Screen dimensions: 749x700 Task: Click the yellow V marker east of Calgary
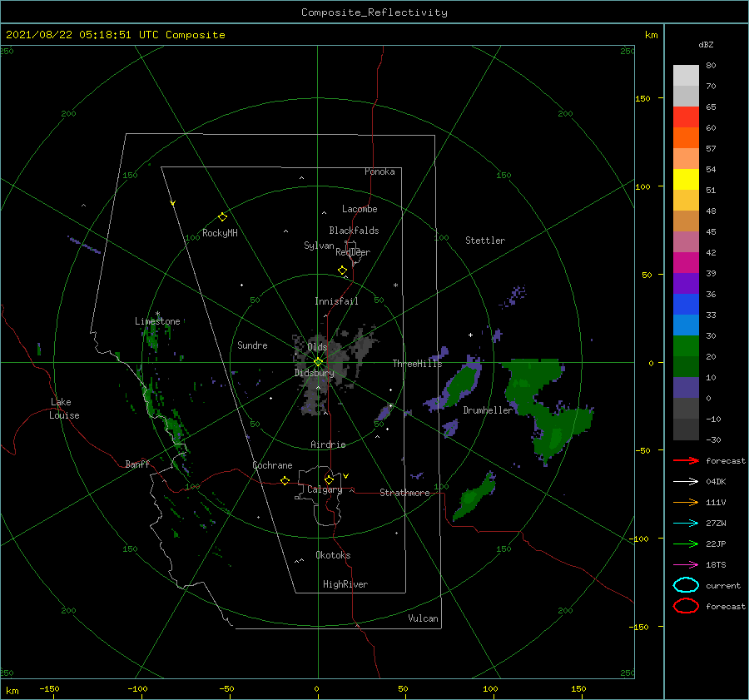point(345,476)
